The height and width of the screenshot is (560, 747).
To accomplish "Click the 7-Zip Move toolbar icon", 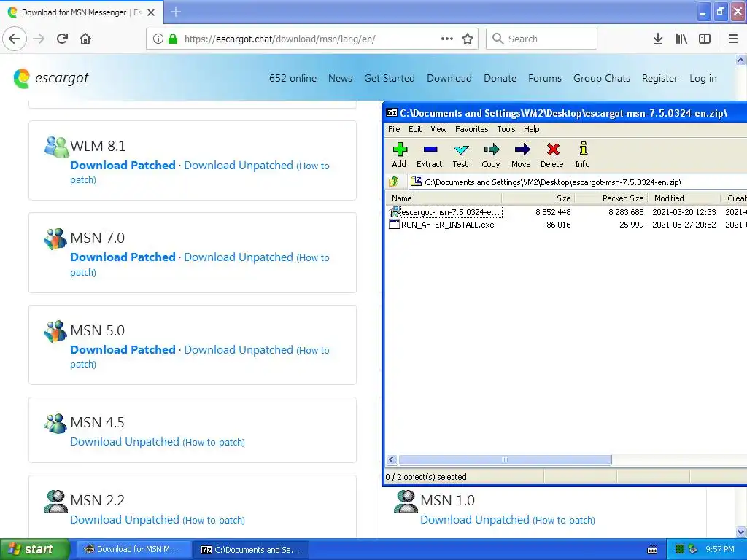I will pyautogui.click(x=522, y=149).
